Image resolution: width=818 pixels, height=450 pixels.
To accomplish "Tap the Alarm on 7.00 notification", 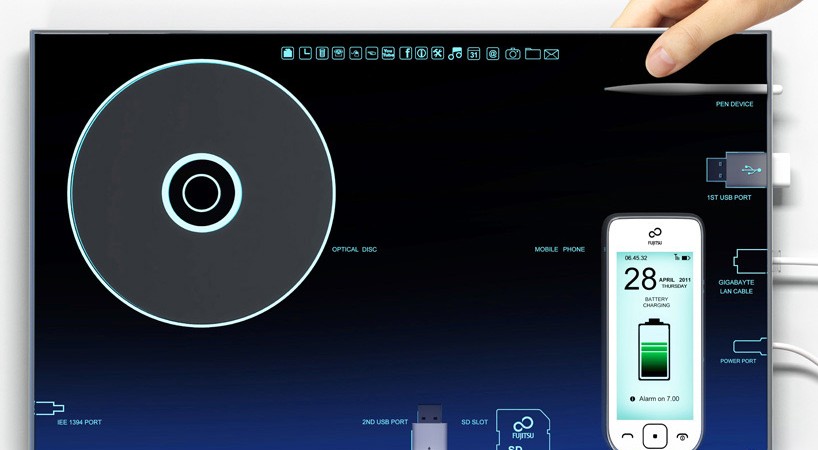I will point(655,398).
